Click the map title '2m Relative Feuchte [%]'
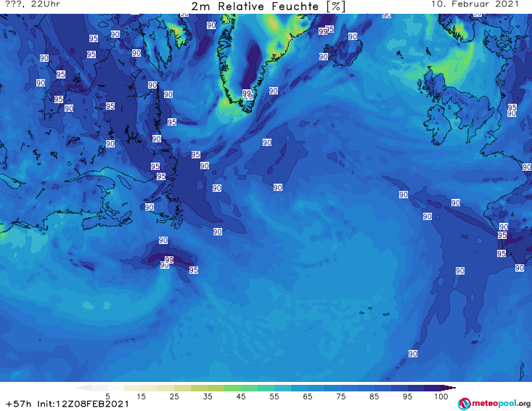The width and height of the screenshot is (532, 411). click(269, 7)
